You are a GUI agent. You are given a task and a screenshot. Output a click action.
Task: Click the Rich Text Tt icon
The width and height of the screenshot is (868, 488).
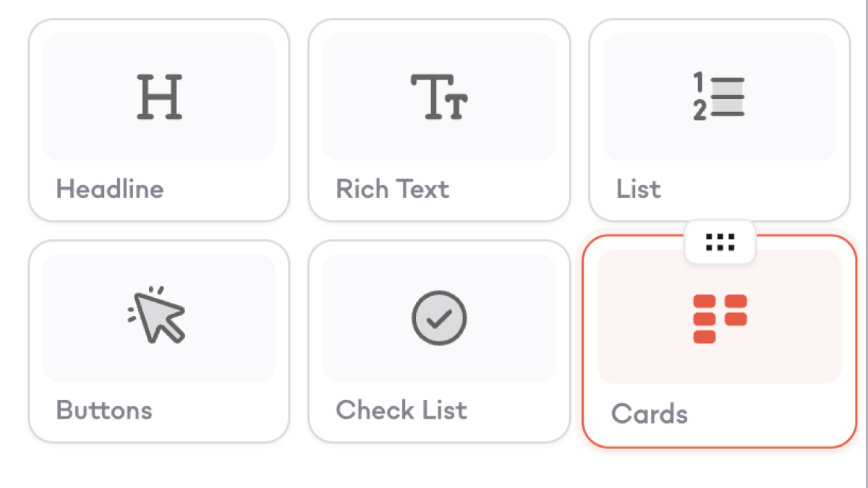pyautogui.click(x=439, y=96)
